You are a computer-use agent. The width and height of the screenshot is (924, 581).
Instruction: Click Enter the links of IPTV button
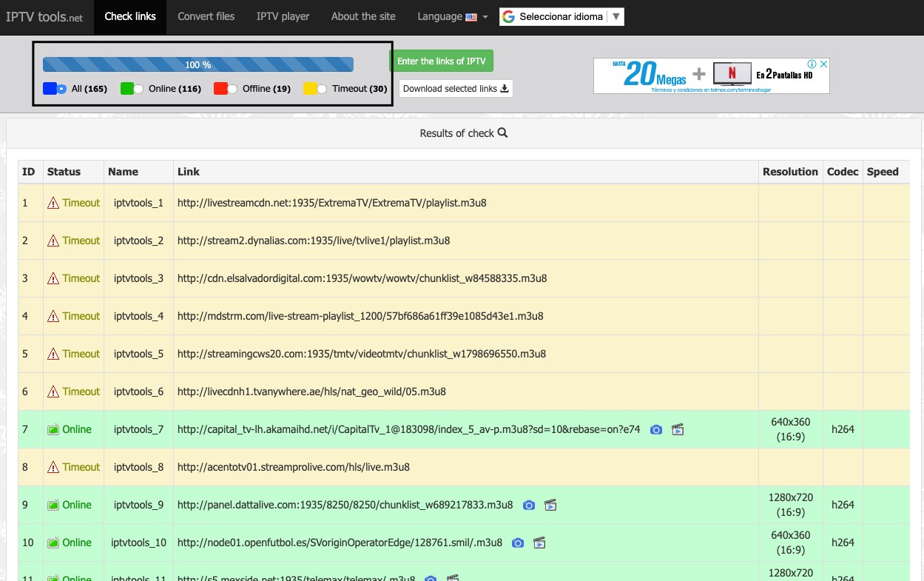[x=441, y=61]
